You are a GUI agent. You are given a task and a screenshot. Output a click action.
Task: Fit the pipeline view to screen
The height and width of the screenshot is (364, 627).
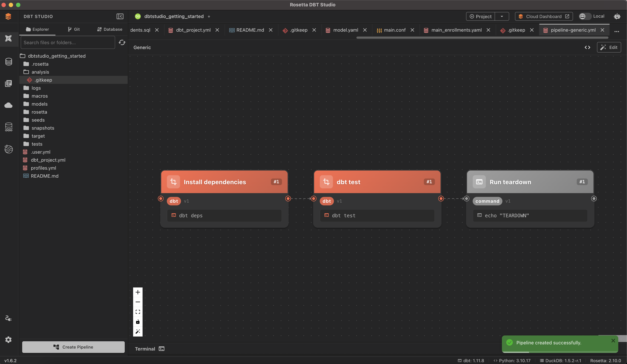(x=138, y=312)
